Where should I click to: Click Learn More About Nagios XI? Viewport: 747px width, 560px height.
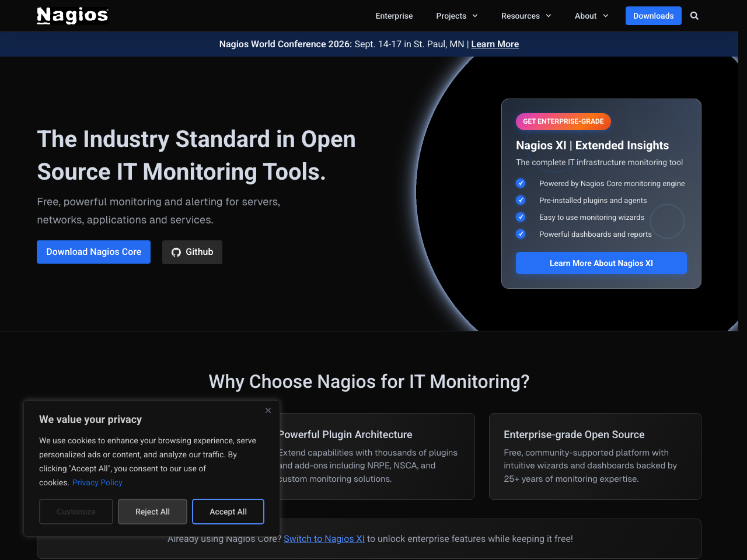(601, 263)
